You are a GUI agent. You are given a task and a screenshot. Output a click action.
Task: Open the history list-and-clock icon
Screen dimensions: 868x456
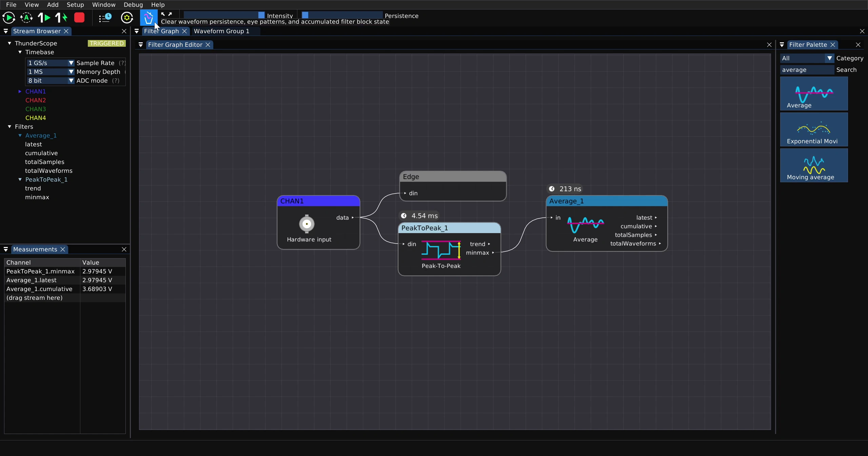pyautogui.click(x=105, y=18)
